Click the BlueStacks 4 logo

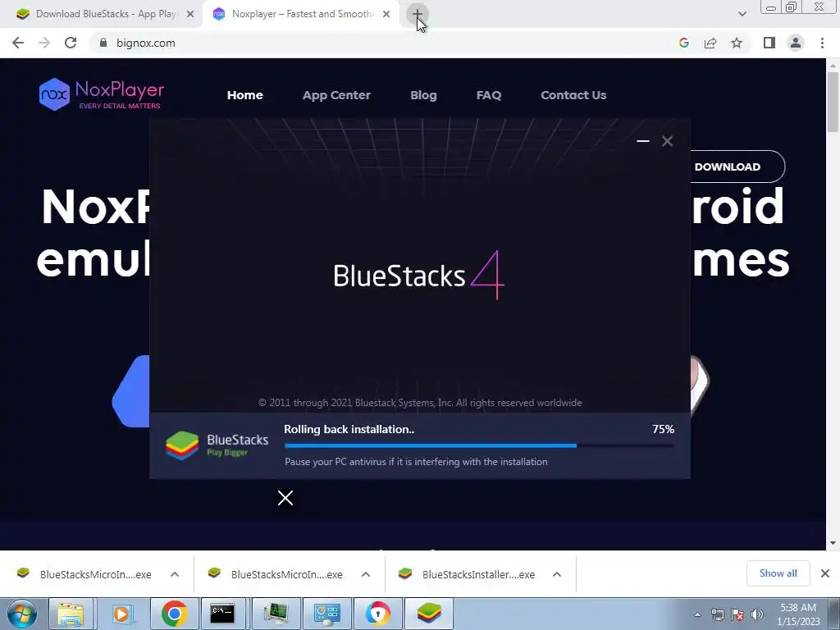pos(419,275)
